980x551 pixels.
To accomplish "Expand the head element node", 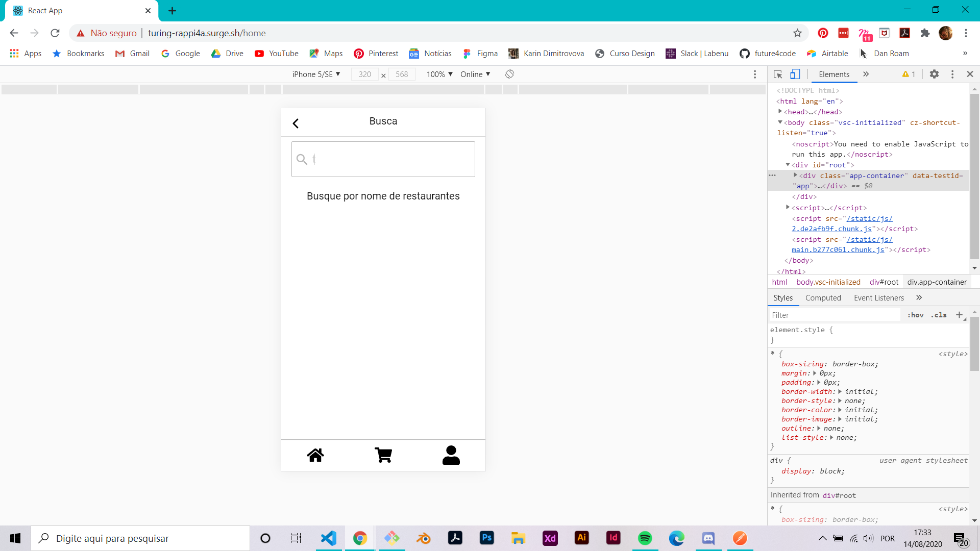I will point(780,112).
